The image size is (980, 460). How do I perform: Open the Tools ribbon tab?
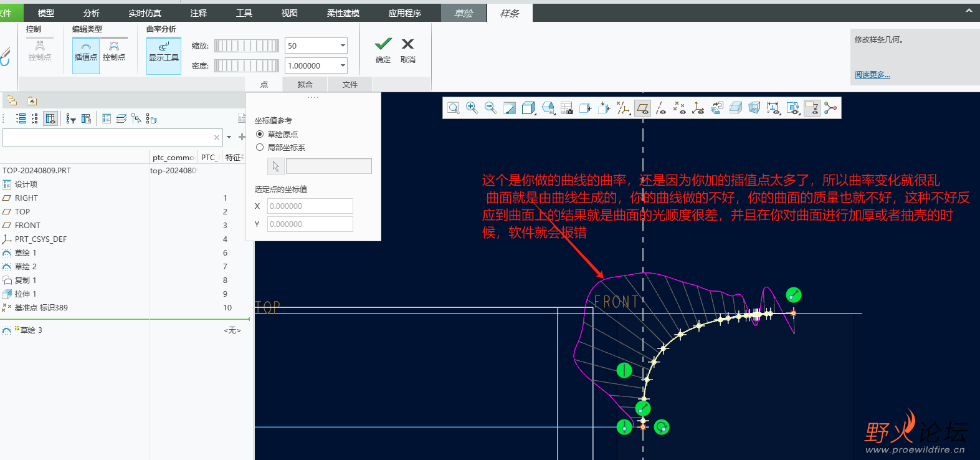244,13
